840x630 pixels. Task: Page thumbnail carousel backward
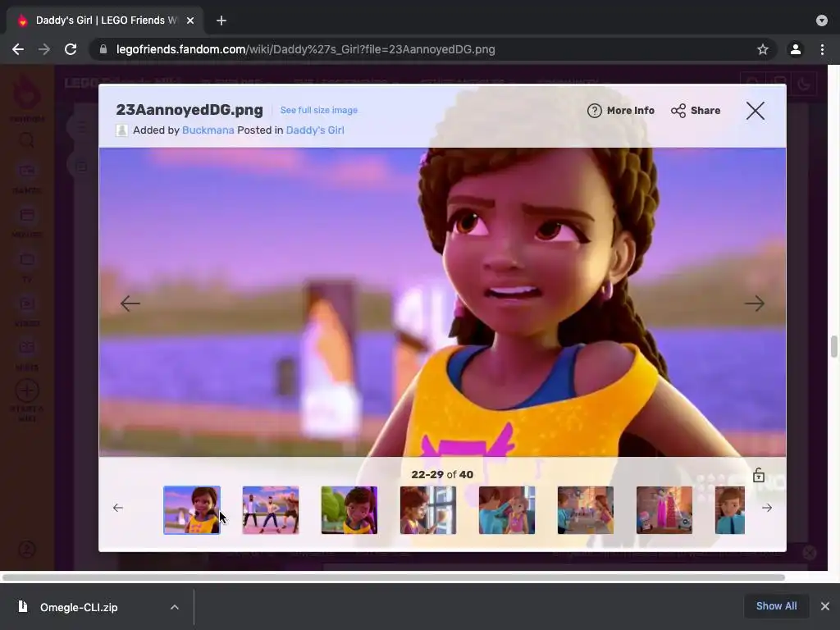(118, 508)
